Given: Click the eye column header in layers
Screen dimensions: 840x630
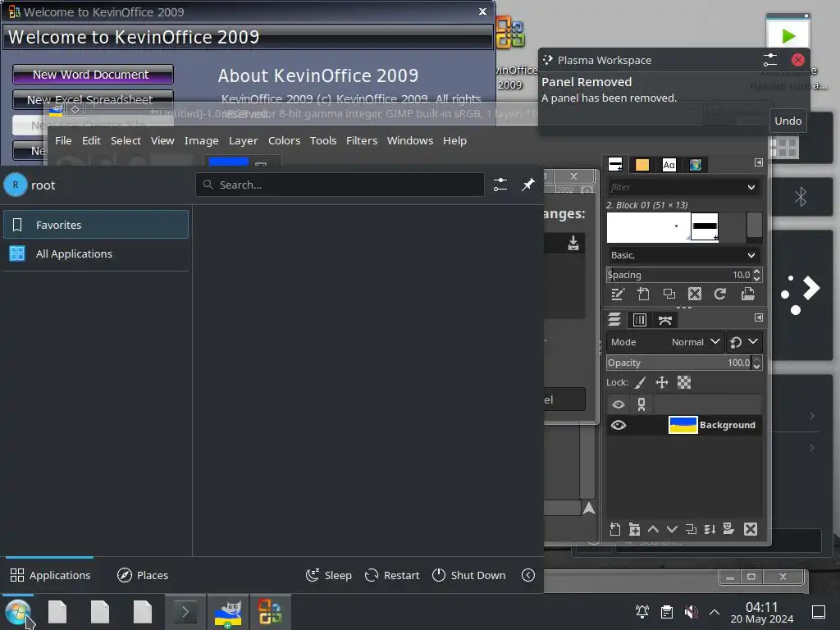Looking at the screenshot, I should [619, 404].
